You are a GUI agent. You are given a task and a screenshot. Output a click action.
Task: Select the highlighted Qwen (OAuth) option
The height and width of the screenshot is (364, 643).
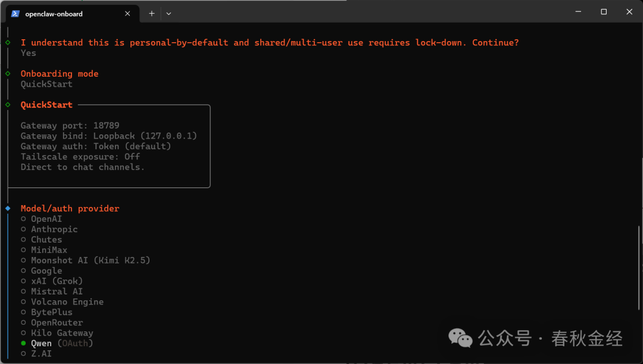62,343
